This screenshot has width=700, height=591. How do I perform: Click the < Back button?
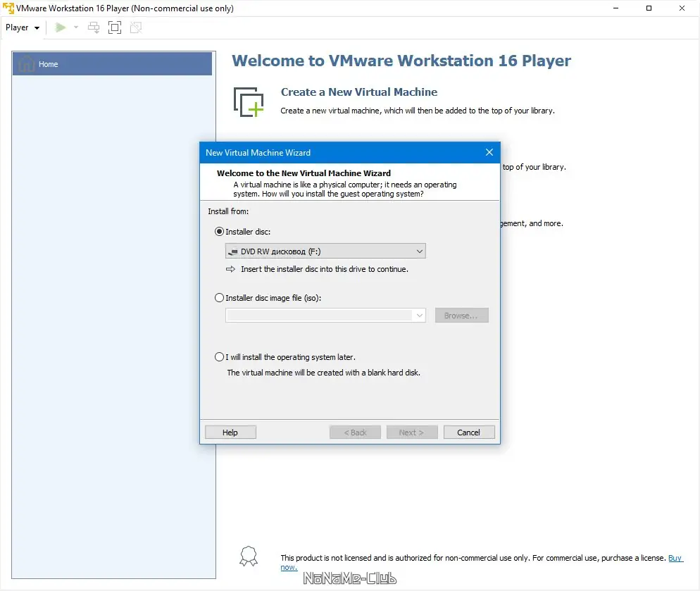pyautogui.click(x=355, y=432)
